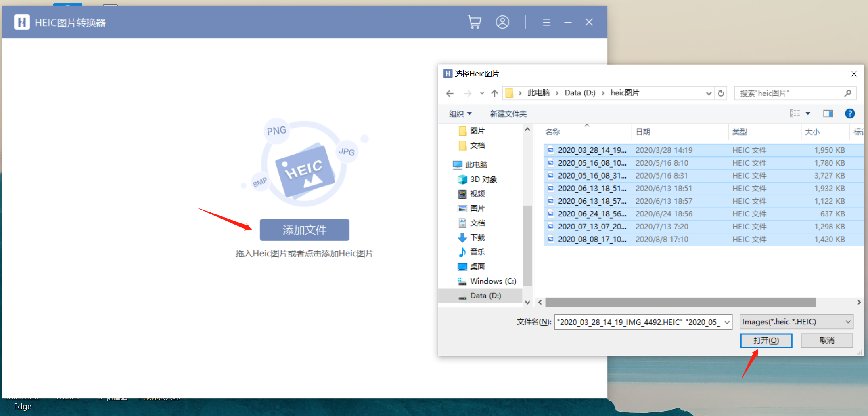Viewport: 868px width, 416px height.
Task: Select file 2020_05_16_08_10
Action: click(704, 163)
